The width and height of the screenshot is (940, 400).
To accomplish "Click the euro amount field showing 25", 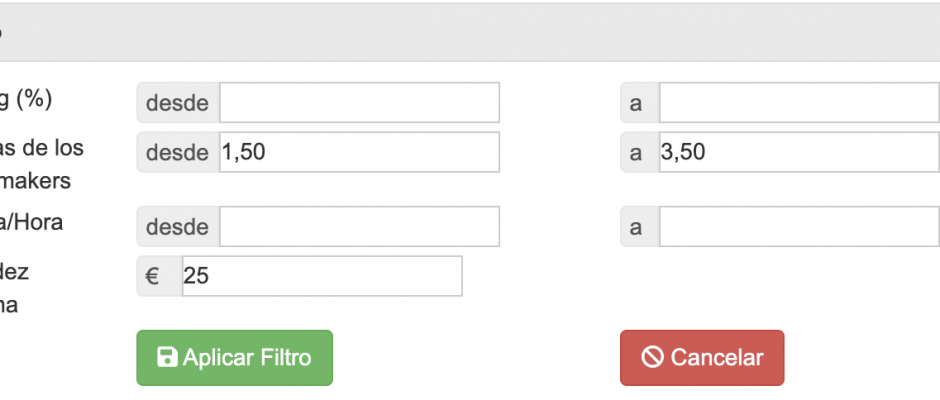I will point(322,277).
